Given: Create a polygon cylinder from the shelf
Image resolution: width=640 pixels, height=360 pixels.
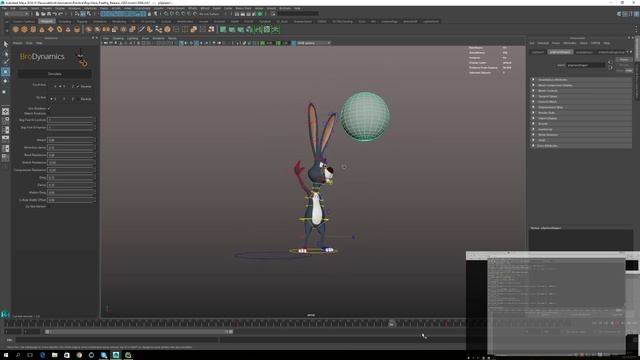Looking at the screenshot, I should click(x=33, y=29).
